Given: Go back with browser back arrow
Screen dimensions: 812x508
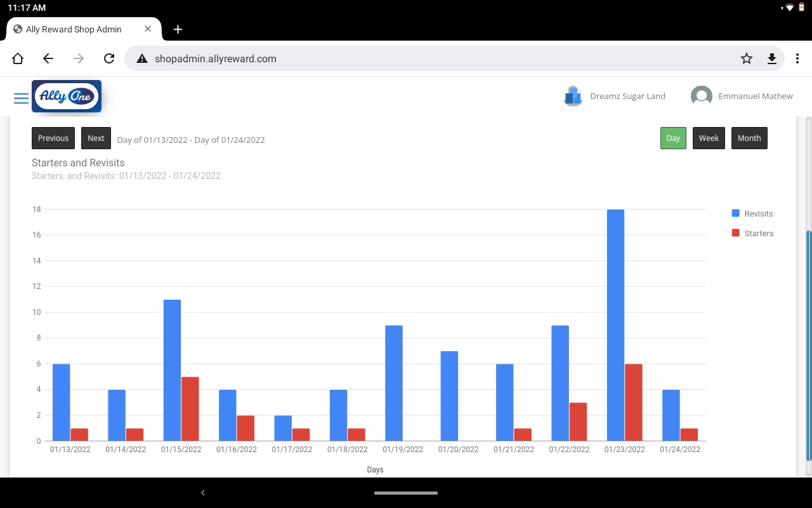Looking at the screenshot, I should pyautogui.click(x=48, y=58).
